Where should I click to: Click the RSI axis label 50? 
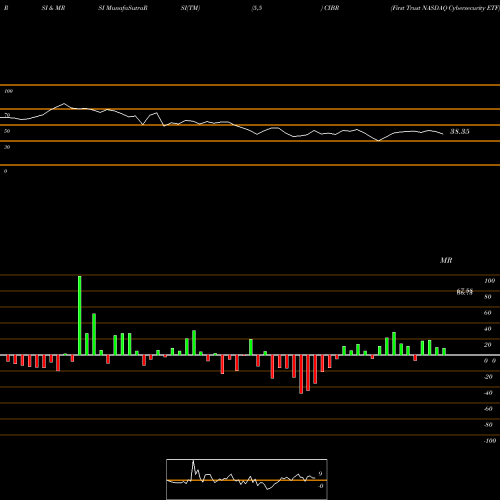(7, 131)
